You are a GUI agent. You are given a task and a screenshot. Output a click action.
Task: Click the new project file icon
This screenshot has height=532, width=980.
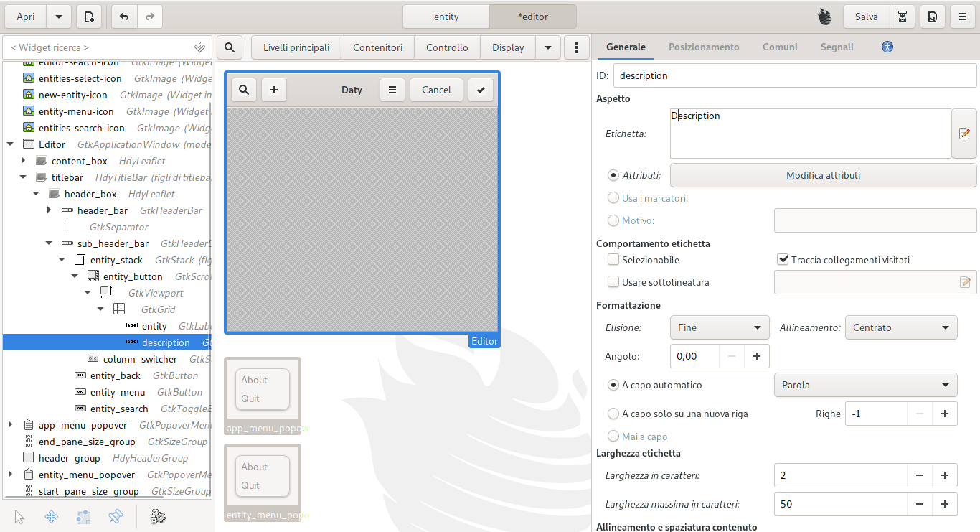pyautogui.click(x=88, y=17)
